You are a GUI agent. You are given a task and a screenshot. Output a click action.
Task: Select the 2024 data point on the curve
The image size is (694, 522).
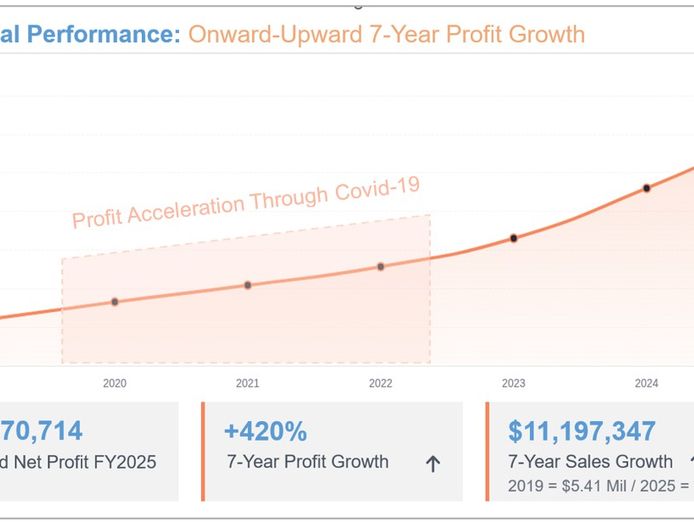647,188
